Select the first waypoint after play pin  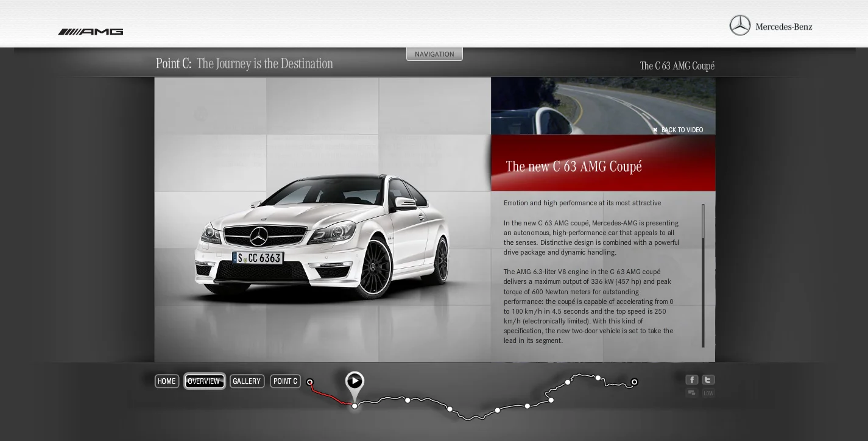tap(408, 400)
